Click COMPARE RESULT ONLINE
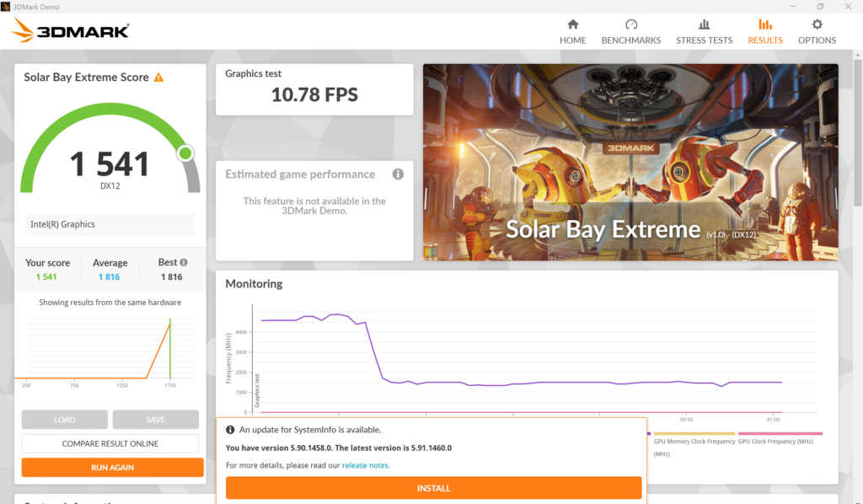 coord(110,443)
